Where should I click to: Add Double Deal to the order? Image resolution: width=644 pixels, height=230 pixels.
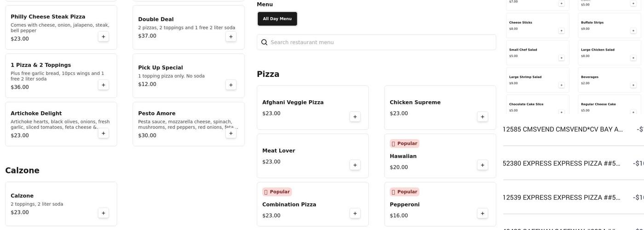pos(230,37)
